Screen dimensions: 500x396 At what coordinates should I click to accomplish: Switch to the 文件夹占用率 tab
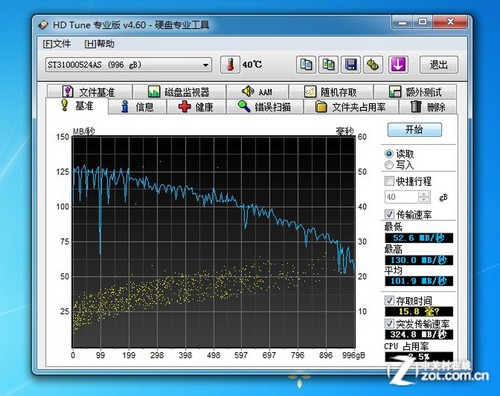point(351,107)
